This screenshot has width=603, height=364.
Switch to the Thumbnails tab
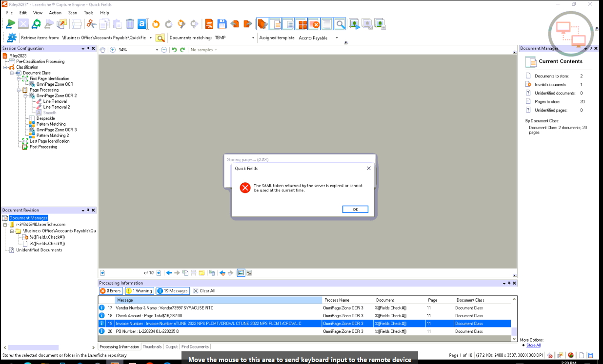152,347
